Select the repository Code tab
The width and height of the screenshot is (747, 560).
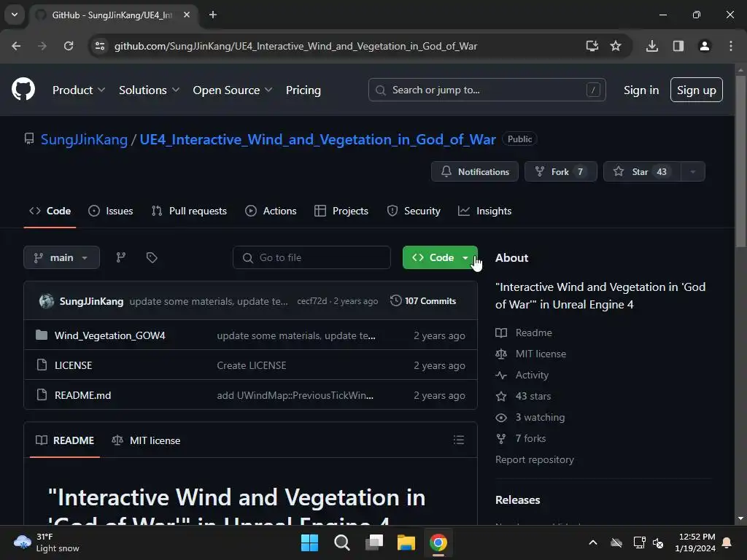click(x=50, y=211)
